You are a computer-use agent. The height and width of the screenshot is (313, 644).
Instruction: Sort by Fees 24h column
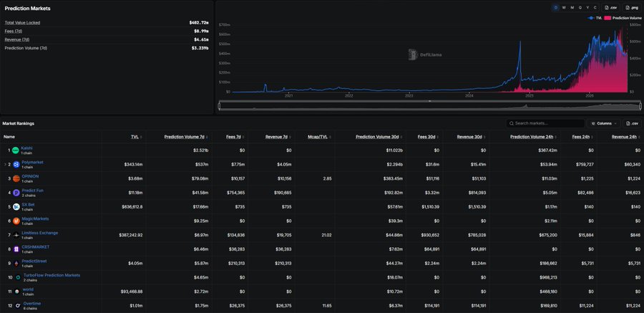[x=582, y=137]
